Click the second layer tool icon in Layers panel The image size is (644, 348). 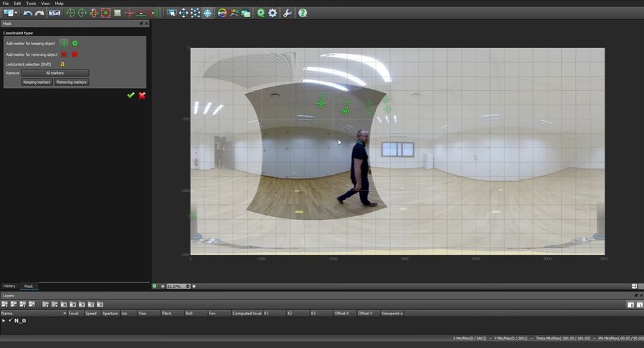14,304
